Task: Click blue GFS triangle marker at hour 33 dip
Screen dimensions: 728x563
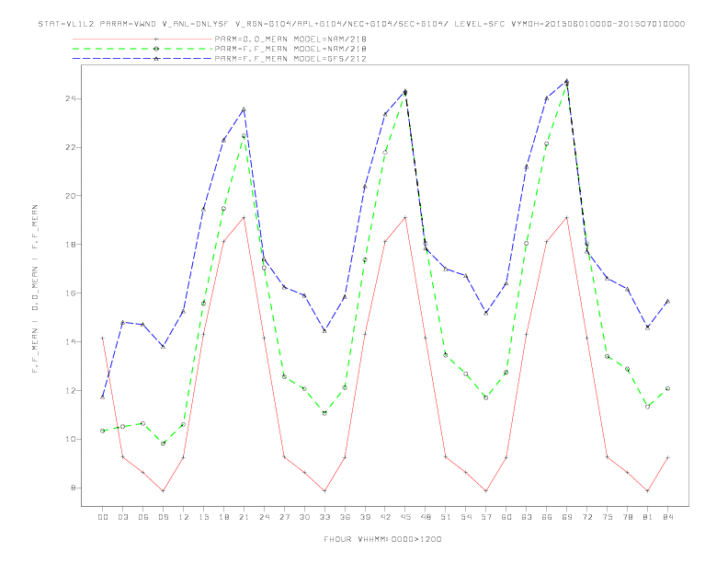Action: coord(324,331)
